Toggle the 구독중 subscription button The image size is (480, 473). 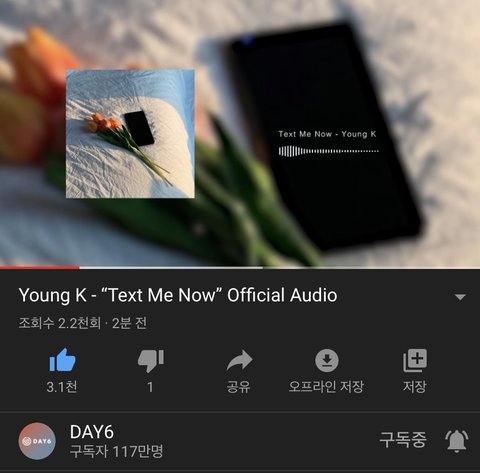coord(403,440)
